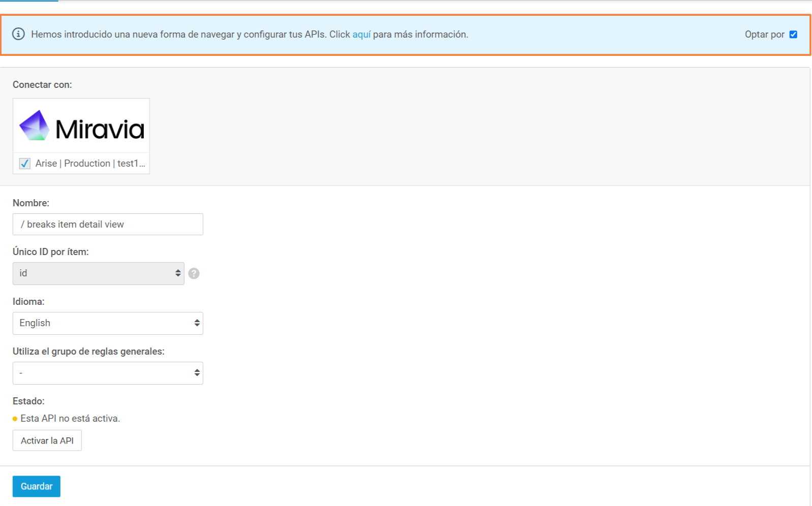Click the 'Nombre:' label

31,203
